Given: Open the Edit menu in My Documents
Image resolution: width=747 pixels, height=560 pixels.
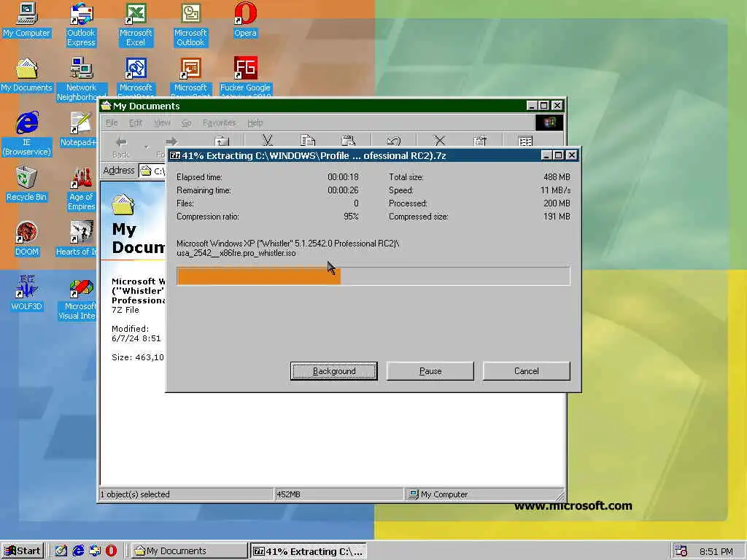Looking at the screenshot, I should point(136,122).
